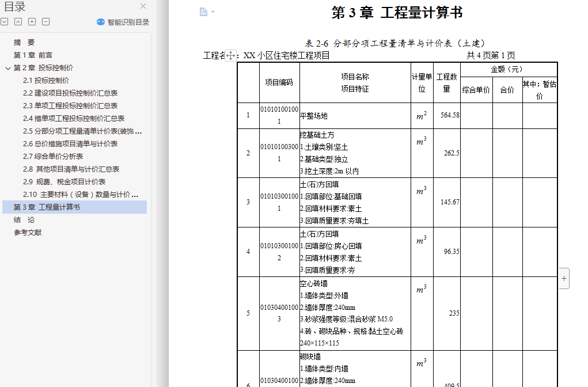Open section 2.4 措单项工程投标控制价汇总表
This screenshot has width=588, height=387.
[74, 119]
